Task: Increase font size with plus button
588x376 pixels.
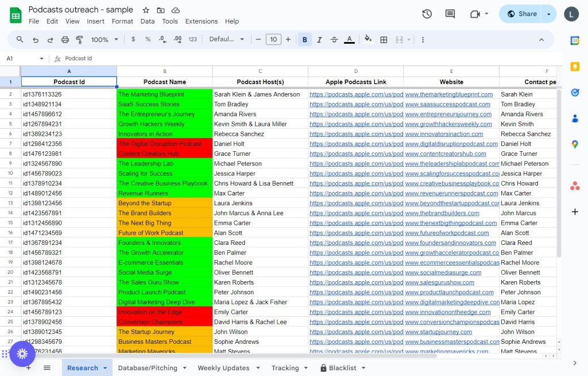Action: [x=288, y=39]
